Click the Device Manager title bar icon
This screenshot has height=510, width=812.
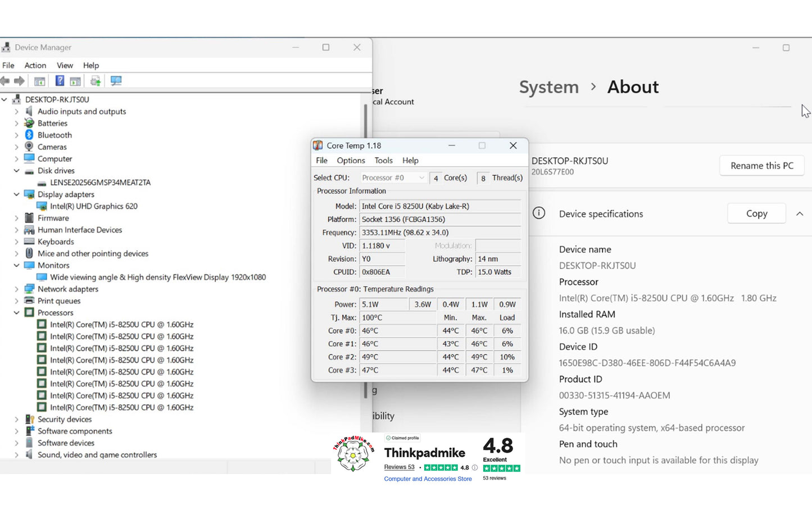tap(6, 47)
